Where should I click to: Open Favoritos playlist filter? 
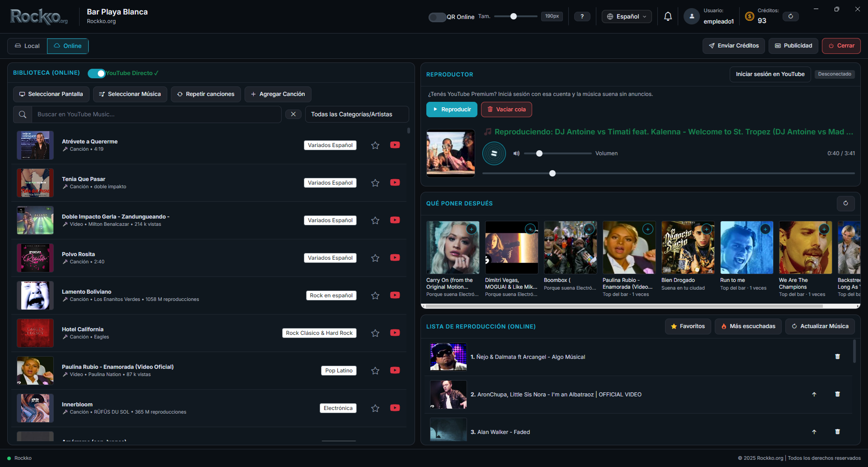click(x=688, y=326)
